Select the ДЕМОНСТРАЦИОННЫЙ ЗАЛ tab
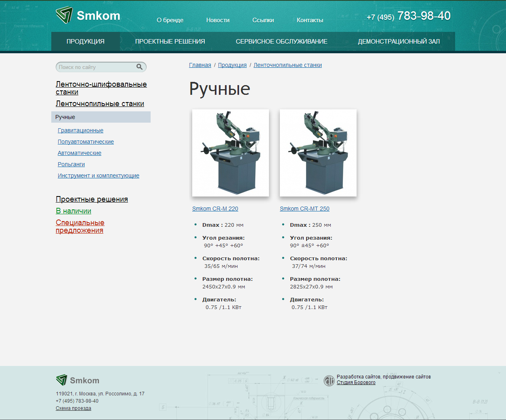The width and height of the screenshot is (506, 420). [399, 42]
